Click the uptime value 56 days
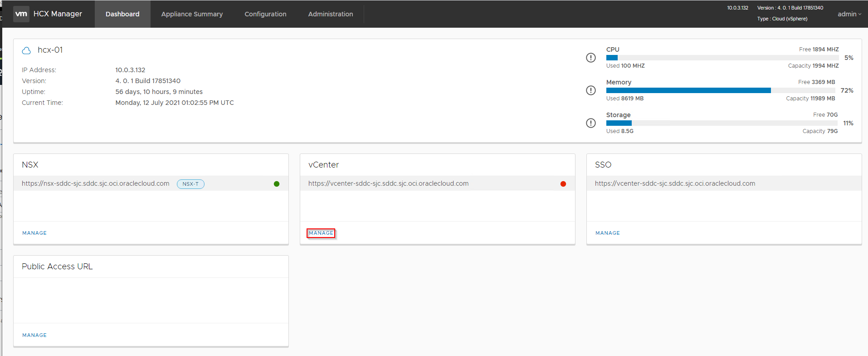The image size is (868, 356). click(159, 92)
